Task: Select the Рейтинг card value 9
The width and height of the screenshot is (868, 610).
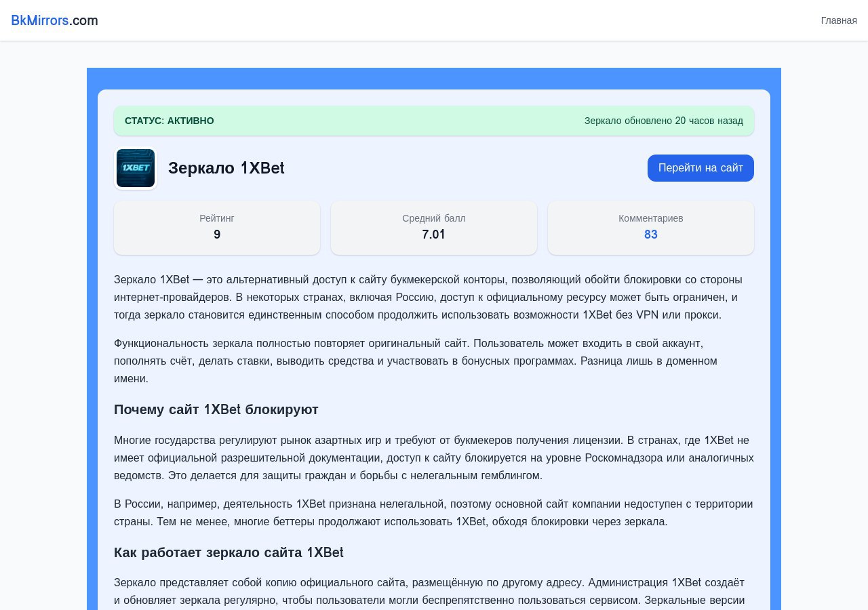Action: click(x=217, y=235)
